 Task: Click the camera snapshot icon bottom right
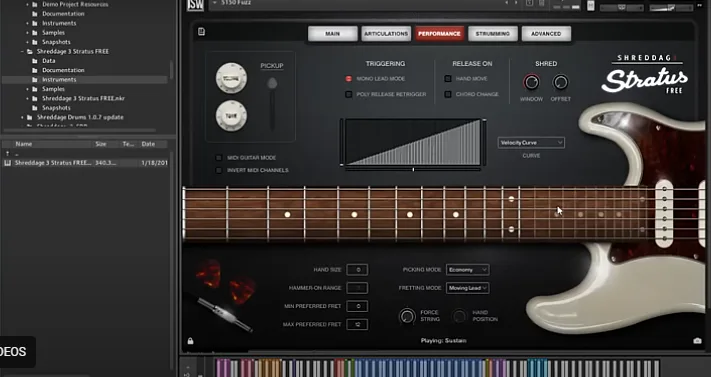[x=697, y=341]
